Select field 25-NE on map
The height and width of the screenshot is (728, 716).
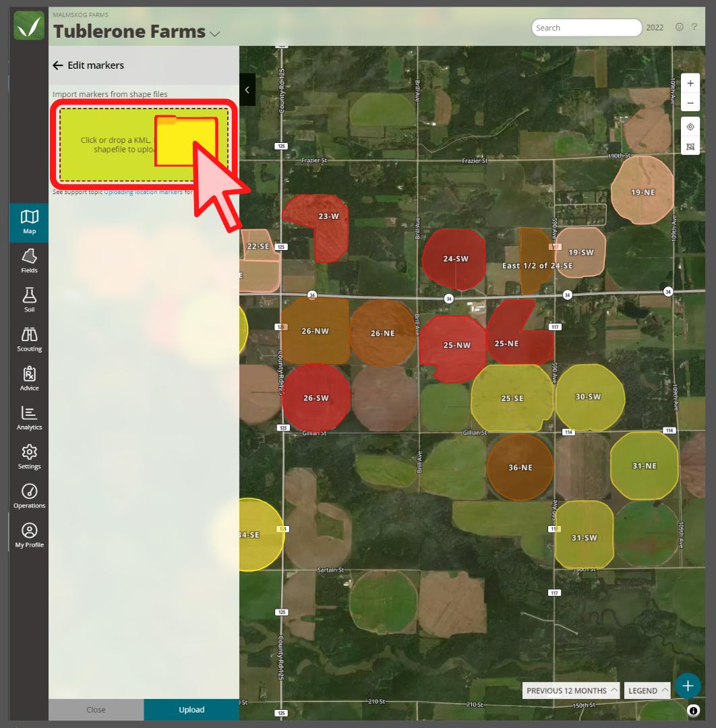(x=506, y=344)
